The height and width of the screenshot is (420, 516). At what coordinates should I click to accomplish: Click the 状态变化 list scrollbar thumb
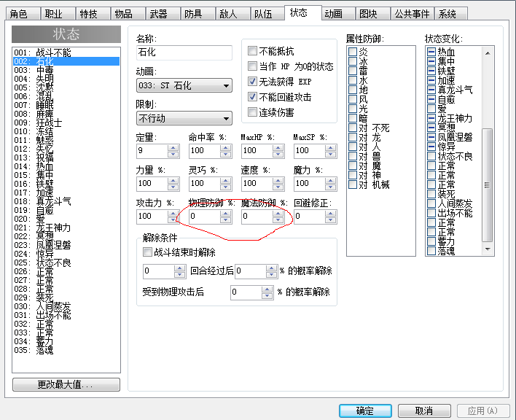coord(488,185)
